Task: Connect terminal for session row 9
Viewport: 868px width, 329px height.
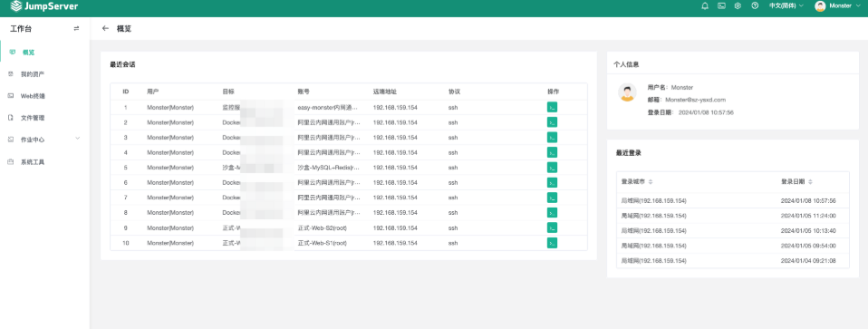Action: (552, 227)
